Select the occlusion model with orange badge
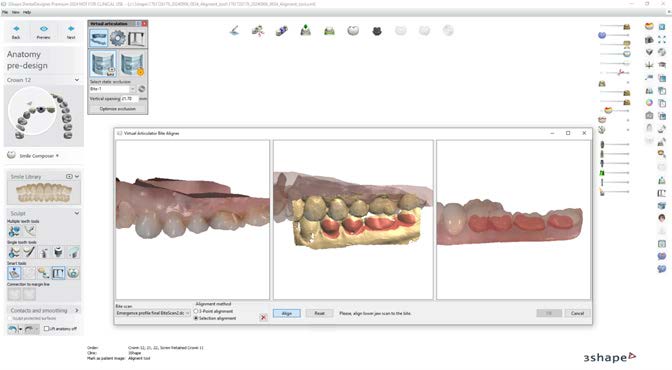Screen dimensions: 672x370 coord(132,63)
